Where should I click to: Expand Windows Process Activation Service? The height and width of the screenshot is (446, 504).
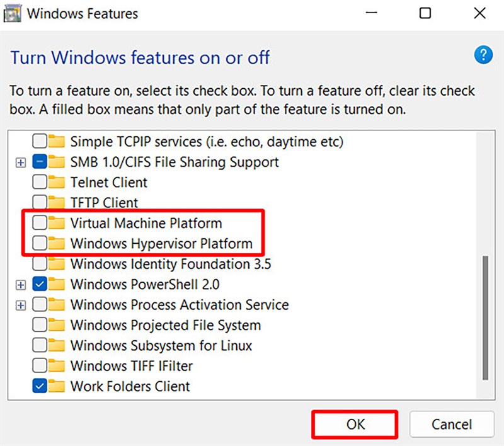(x=20, y=305)
